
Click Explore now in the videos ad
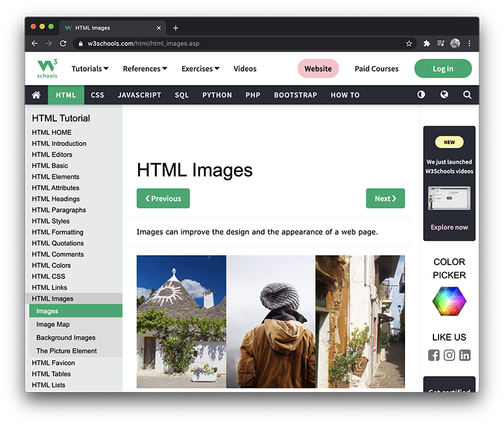(x=449, y=227)
